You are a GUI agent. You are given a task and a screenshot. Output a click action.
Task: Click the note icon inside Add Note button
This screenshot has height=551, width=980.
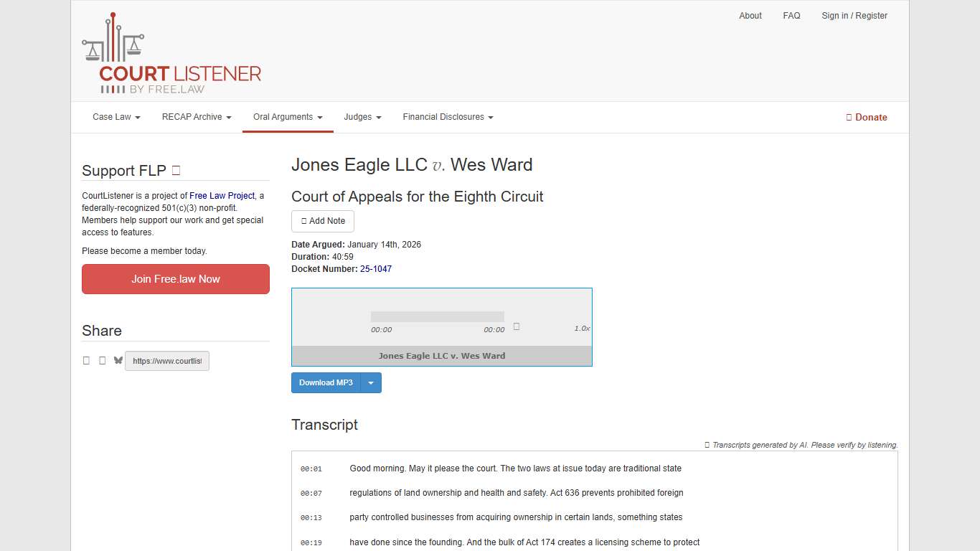point(303,221)
